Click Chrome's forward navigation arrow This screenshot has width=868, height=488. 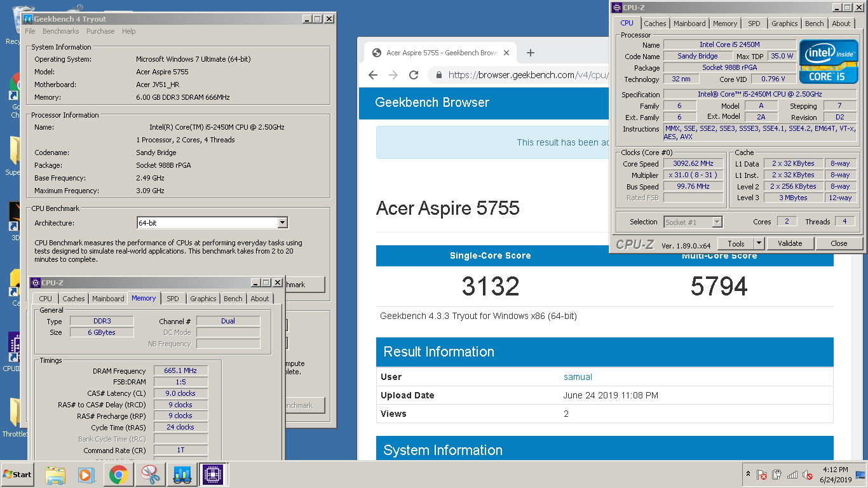pyautogui.click(x=393, y=75)
